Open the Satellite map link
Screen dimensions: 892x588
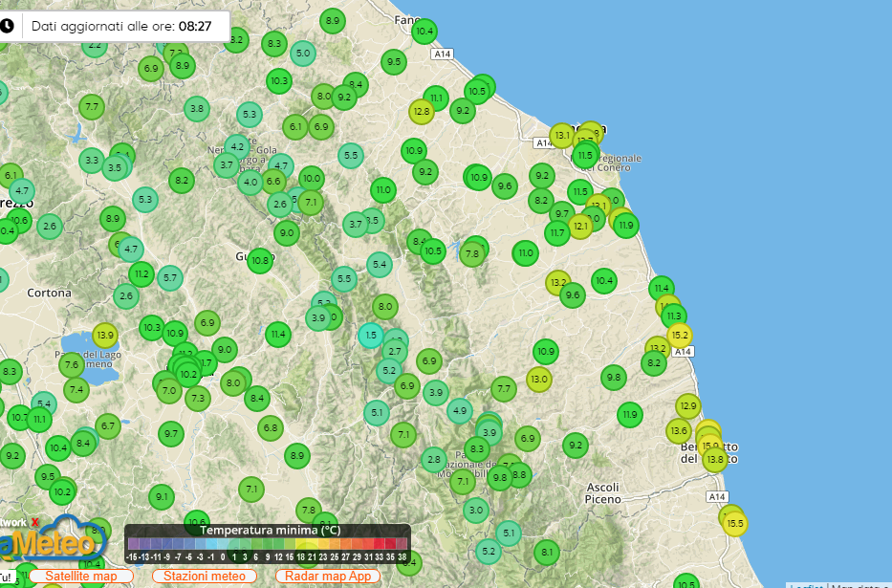coord(80,577)
